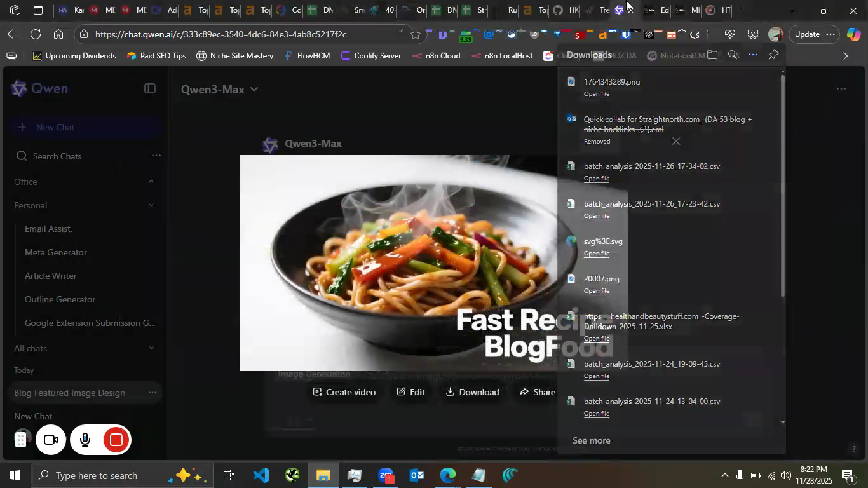Select Blog Featured Image Design chat
The image size is (868, 488).
69,393
